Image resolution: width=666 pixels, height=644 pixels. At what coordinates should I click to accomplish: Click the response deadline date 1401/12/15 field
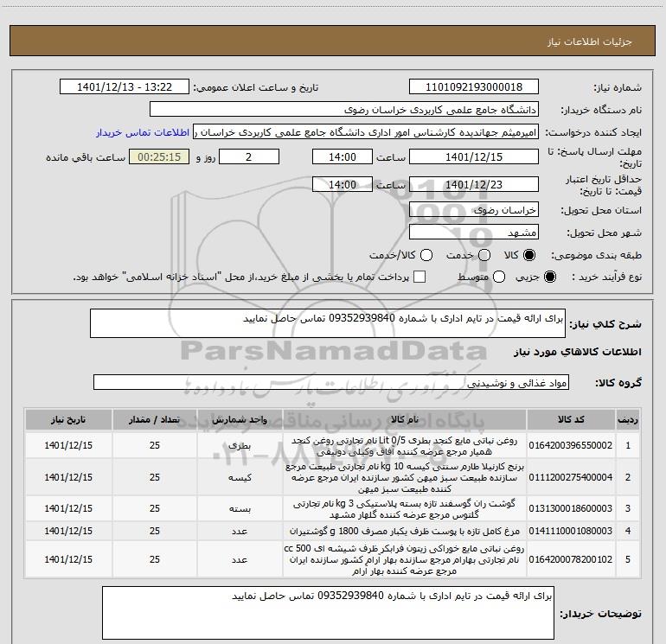(x=474, y=156)
